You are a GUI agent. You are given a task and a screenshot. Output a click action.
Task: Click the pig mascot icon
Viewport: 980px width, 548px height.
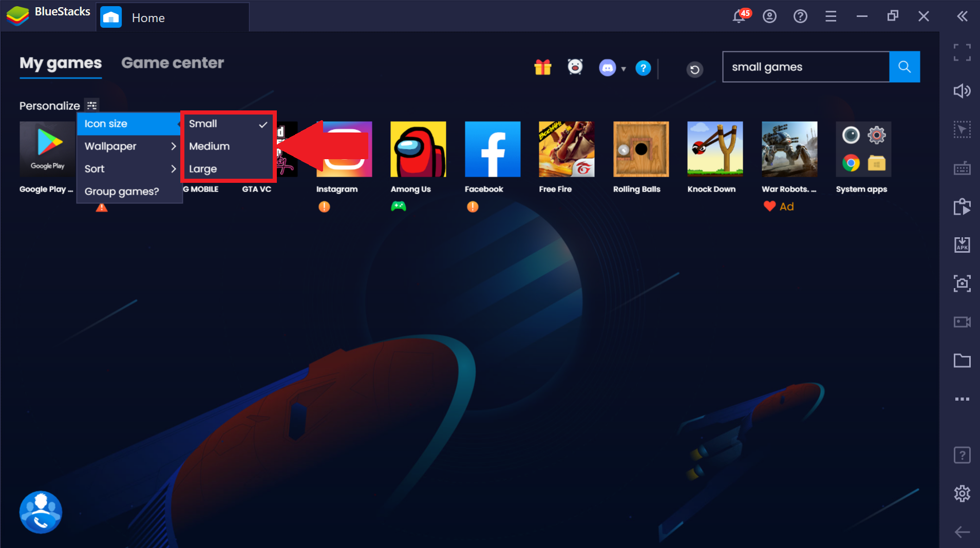point(575,67)
